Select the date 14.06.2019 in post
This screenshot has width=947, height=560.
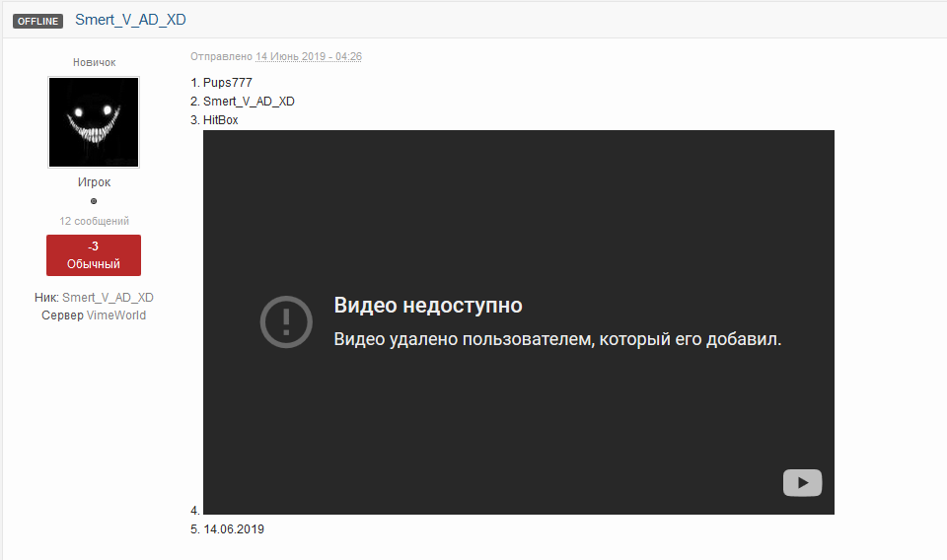click(234, 529)
